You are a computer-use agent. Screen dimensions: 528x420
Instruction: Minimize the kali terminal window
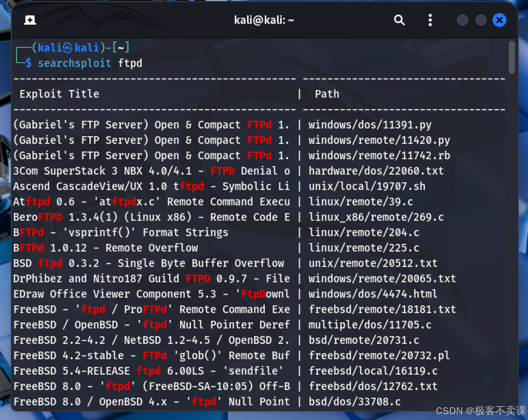pos(462,20)
